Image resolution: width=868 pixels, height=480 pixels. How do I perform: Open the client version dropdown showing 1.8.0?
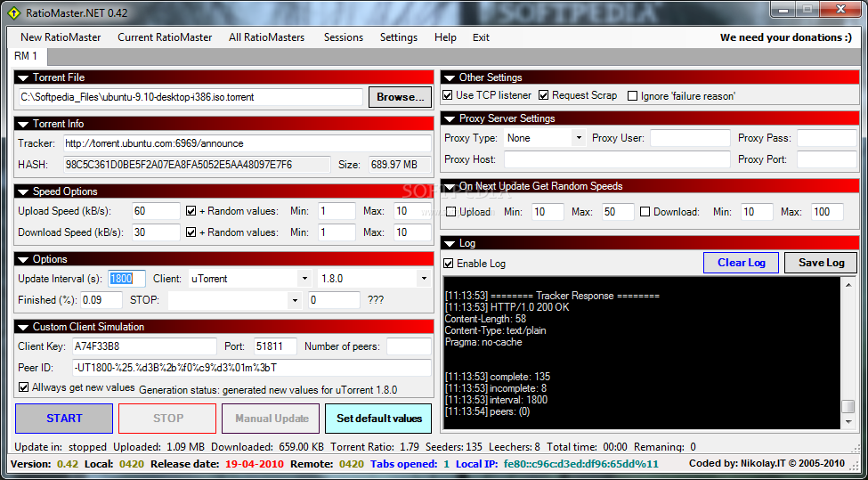424,279
